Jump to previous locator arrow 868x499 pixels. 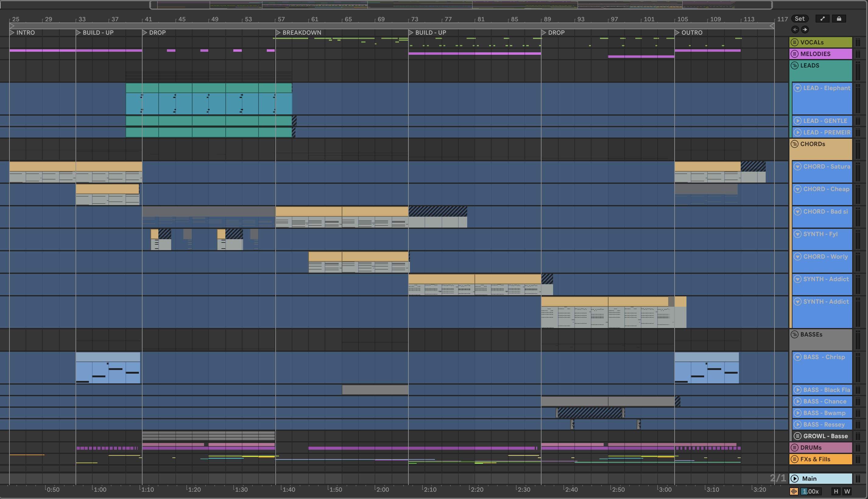tap(795, 30)
